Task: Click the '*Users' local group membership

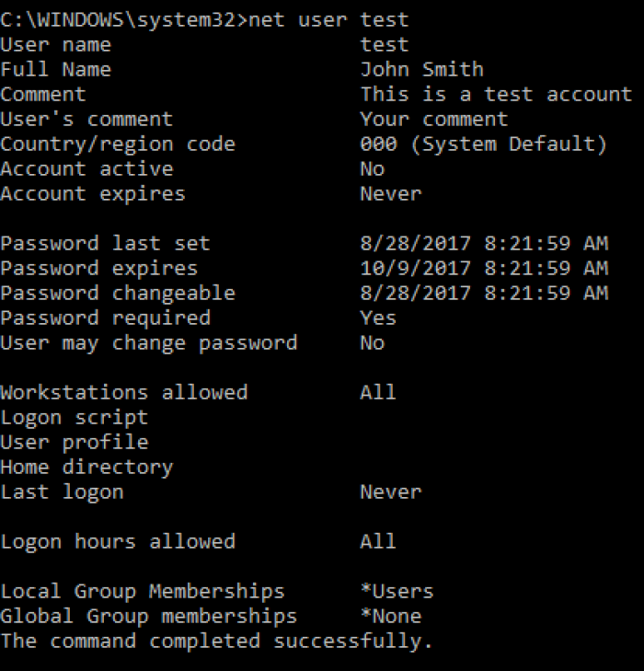Action: click(397, 591)
